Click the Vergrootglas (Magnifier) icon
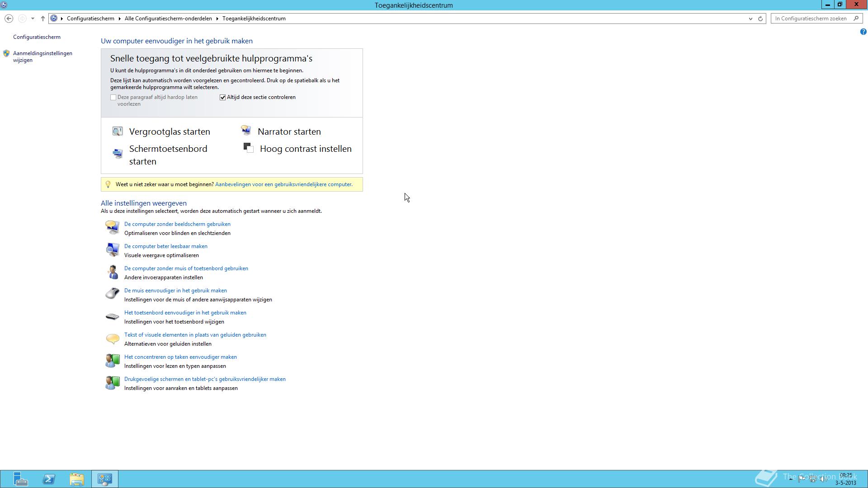Screen dimensions: 868x488 (x=118, y=131)
